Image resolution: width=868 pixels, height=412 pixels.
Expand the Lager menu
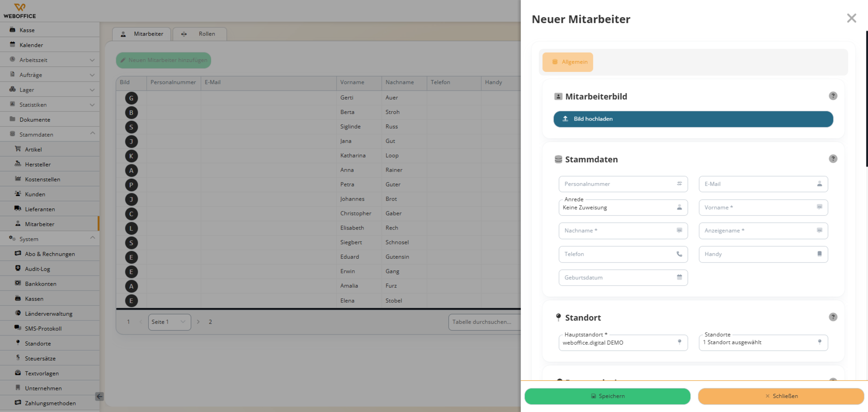coord(50,90)
